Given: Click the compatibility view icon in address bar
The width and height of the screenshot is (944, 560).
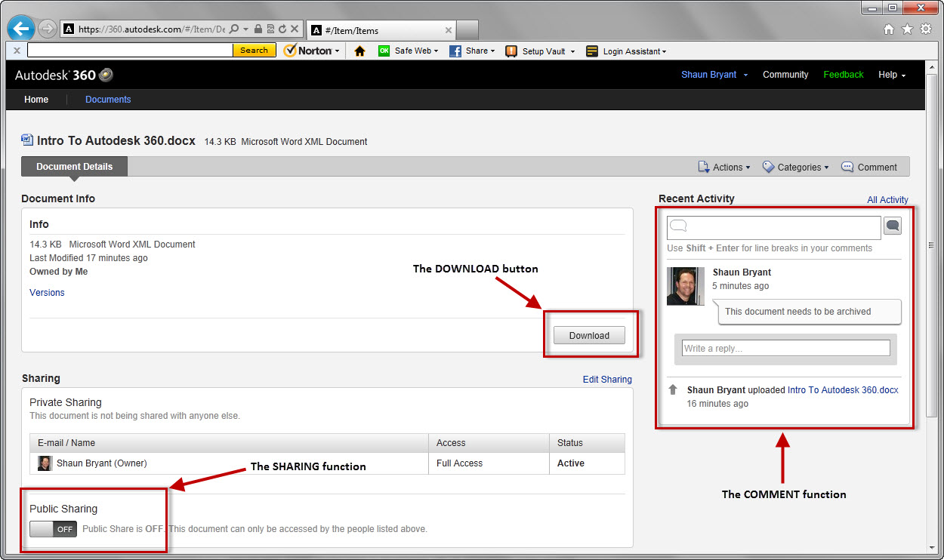Looking at the screenshot, I should pos(270,29).
